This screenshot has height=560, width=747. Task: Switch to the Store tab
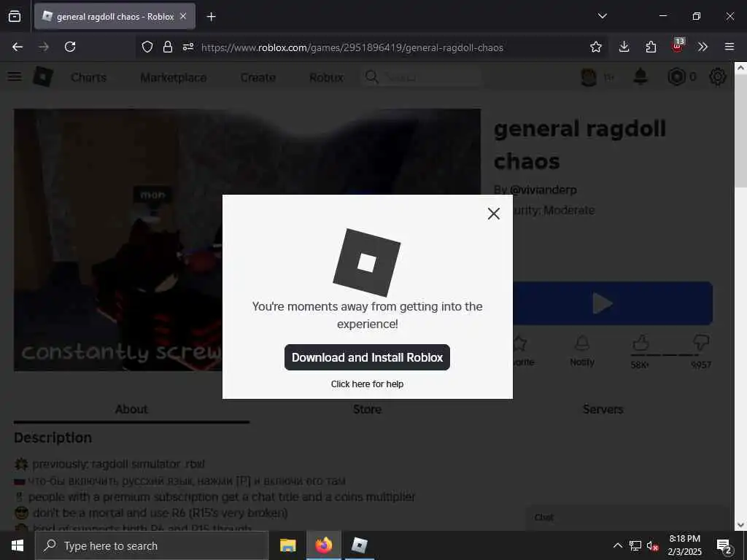tap(367, 409)
